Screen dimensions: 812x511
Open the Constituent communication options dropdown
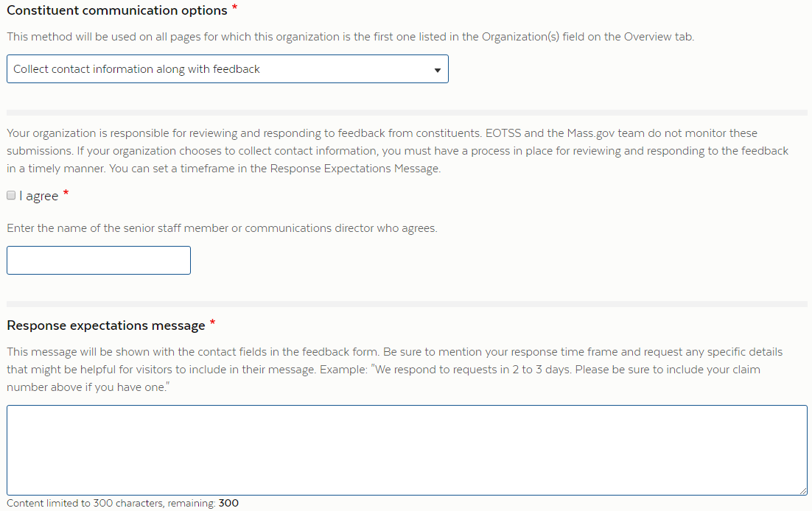point(228,69)
